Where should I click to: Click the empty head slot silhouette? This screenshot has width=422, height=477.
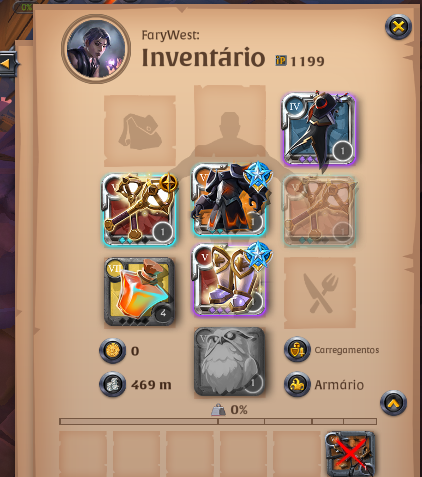[230, 121]
